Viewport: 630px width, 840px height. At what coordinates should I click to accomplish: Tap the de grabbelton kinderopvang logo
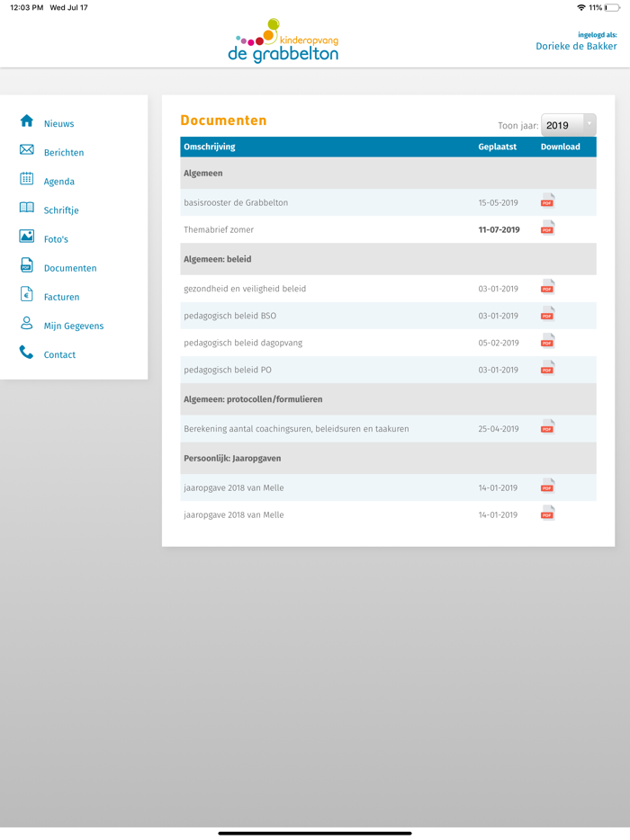[x=283, y=40]
